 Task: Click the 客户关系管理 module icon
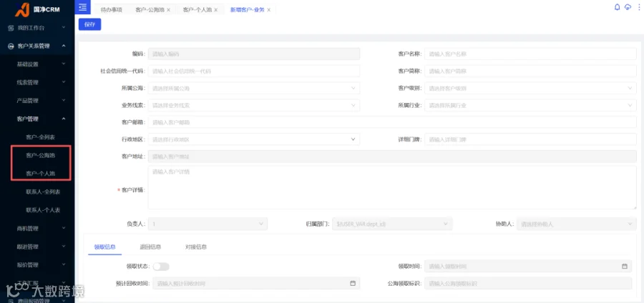pyautogui.click(x=11, y=46)
